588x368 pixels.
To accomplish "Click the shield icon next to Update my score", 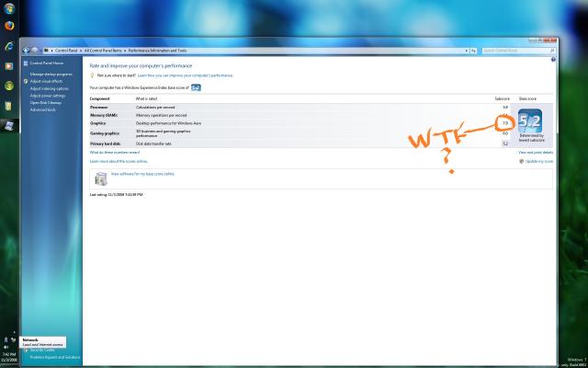I will (x=521, y=162).
